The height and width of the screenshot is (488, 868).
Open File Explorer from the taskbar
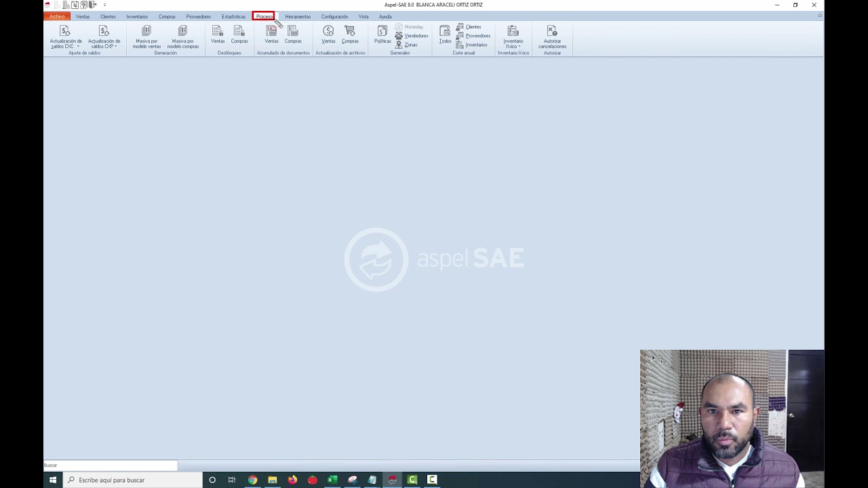[x=273, y=480]
